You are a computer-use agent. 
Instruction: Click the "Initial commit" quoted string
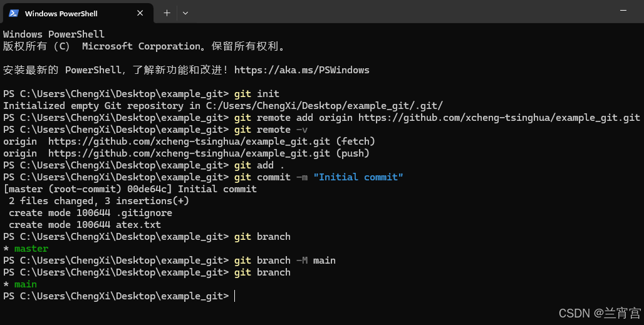coord(358,177)
